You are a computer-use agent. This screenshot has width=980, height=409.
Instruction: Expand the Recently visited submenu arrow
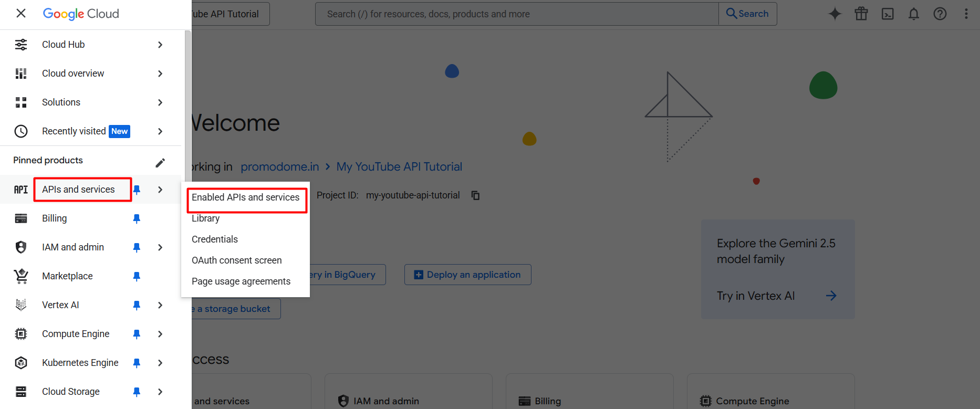(x=160, y=131)
